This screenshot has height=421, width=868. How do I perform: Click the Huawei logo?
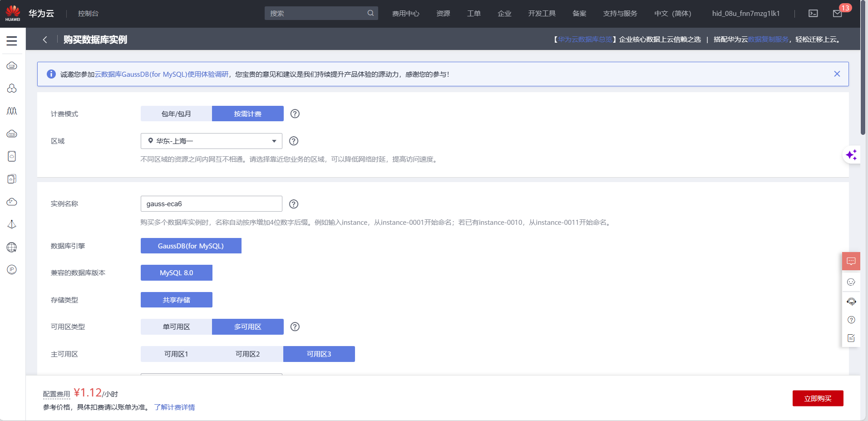coord(13,13)
